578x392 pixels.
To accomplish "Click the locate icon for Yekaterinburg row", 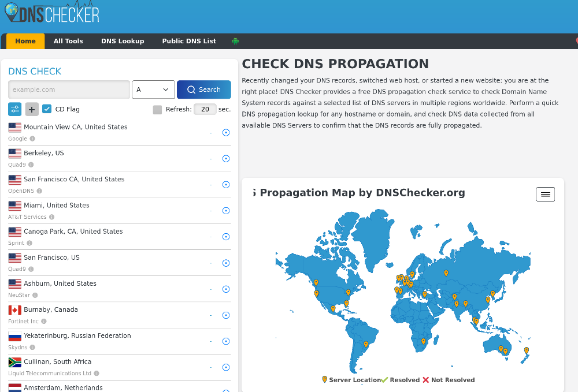I will 226,341.
